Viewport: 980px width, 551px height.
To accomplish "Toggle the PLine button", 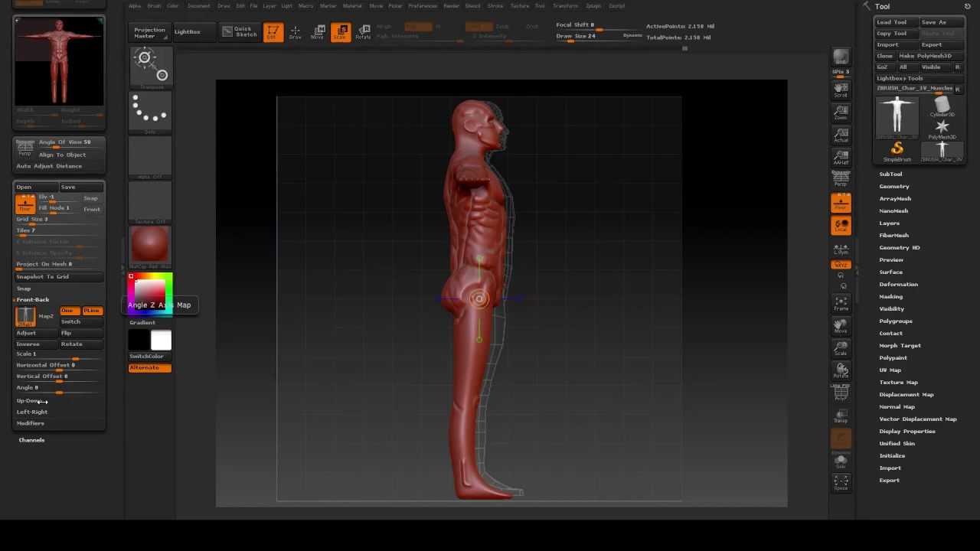I will pyautogui.click(x=92, y=311).
